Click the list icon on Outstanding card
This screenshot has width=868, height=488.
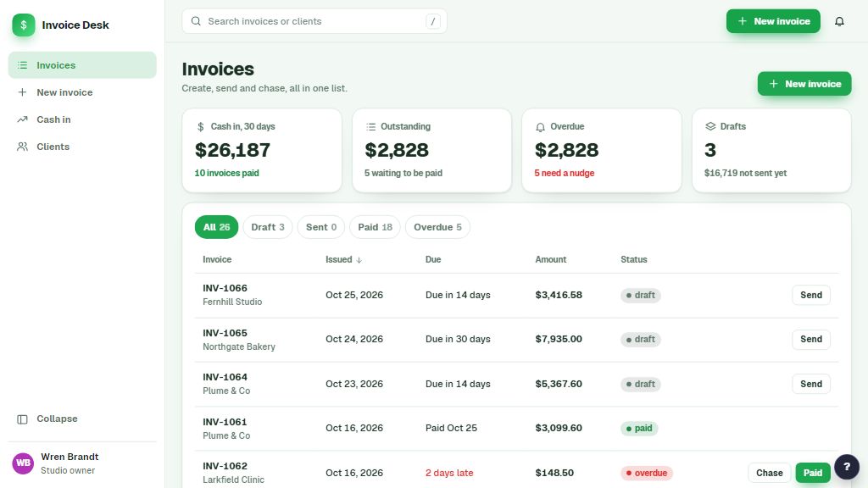click(x=371, y=127)
